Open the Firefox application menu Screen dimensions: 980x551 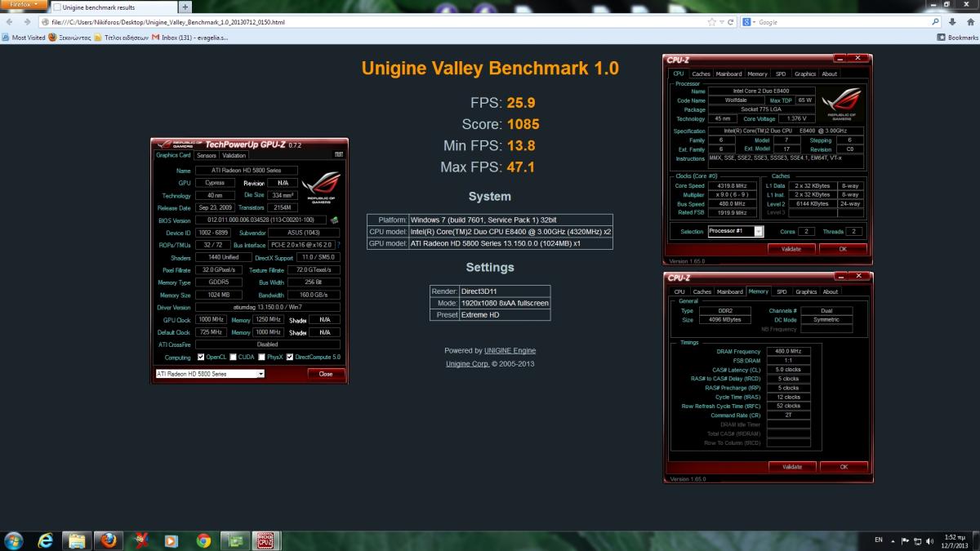tap(24, 5)
